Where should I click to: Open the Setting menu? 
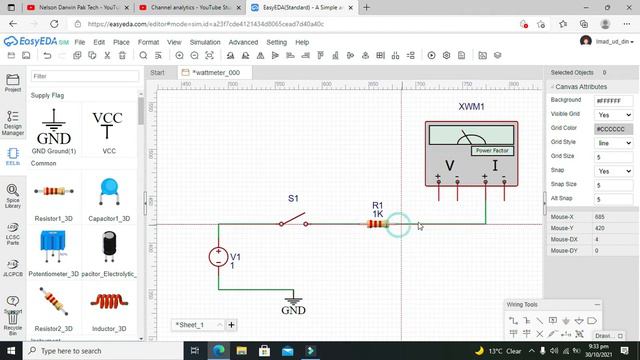[277, 42]
